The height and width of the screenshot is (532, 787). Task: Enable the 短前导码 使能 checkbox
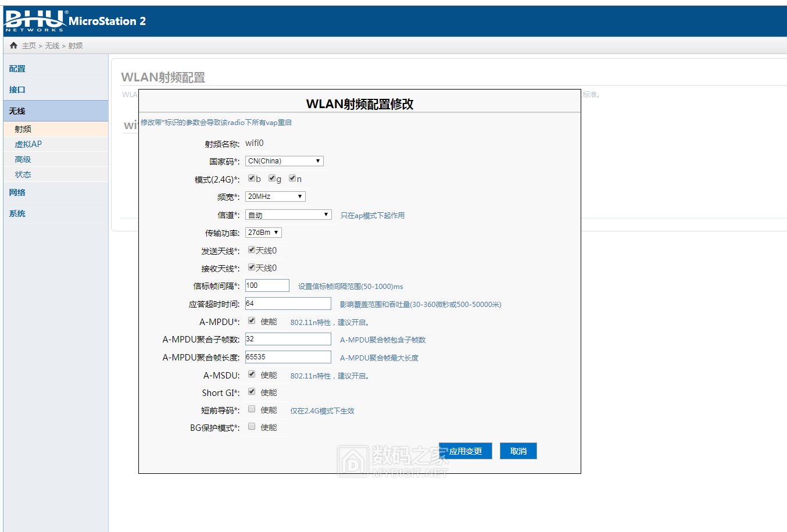[x=252, y=409]
